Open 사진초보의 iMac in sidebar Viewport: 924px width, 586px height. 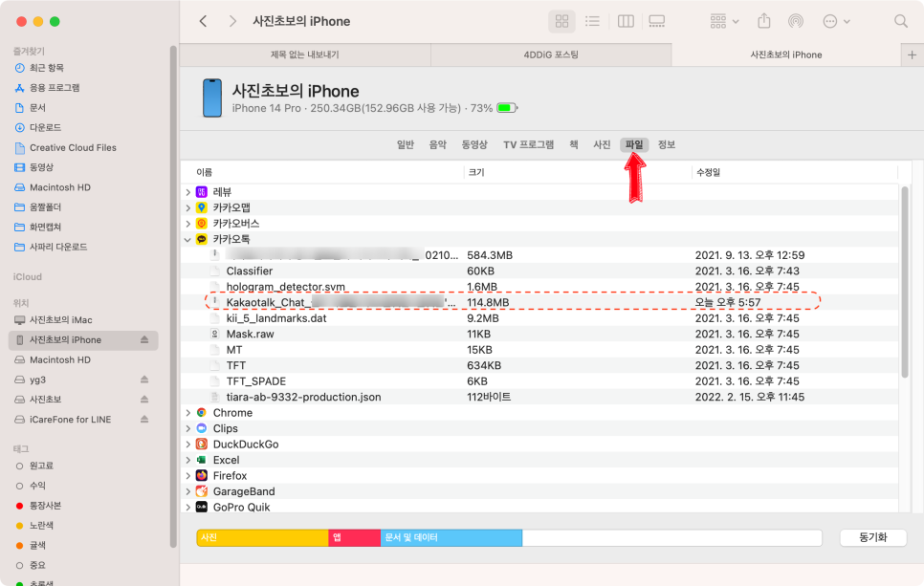[x=60, y=320]
